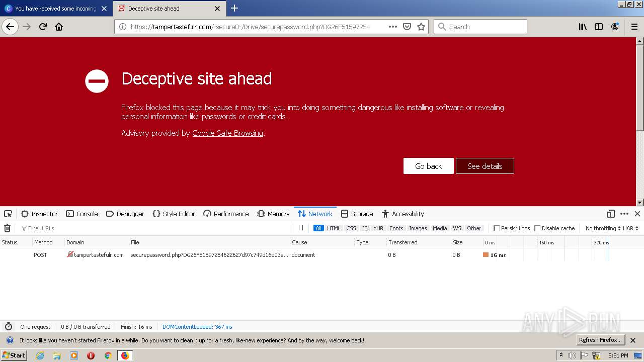Filter requests by XHR
The image size is (644, 362).
(378, 228)
